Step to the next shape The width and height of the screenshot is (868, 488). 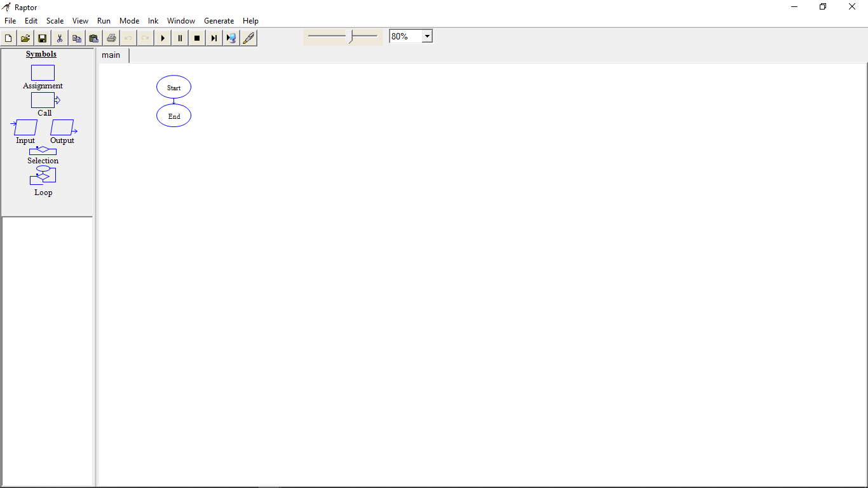pyautogui.click(x=214, y=37)
